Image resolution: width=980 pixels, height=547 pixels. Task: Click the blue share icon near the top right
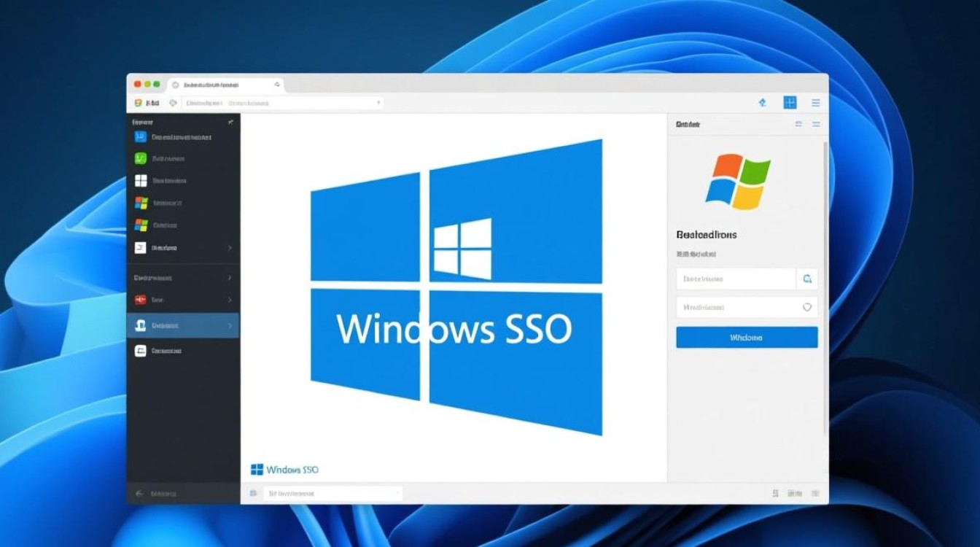pyautogui.click(x=761, y=103)
